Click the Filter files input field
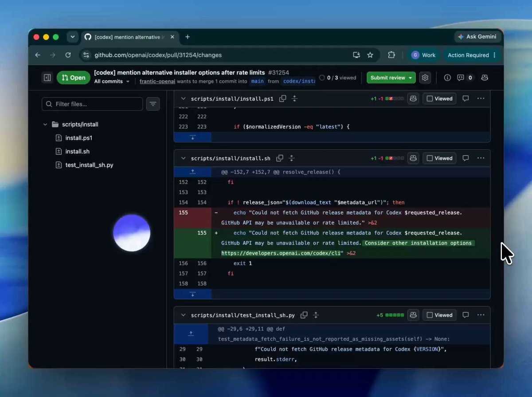The image size is (532, 397). 92,104
